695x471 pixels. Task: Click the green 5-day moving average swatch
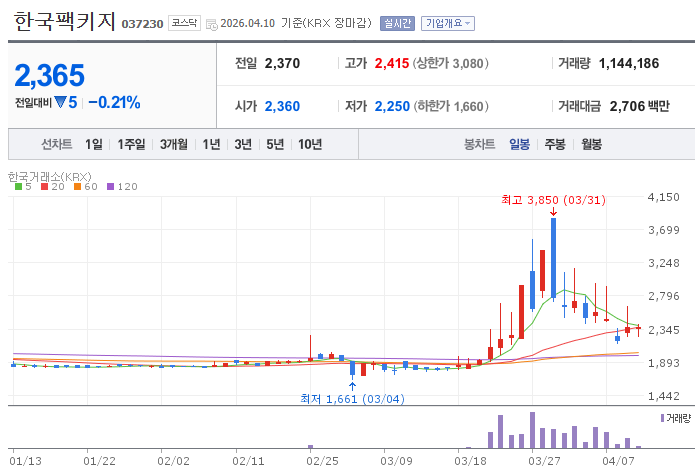[x=18, y=187]
